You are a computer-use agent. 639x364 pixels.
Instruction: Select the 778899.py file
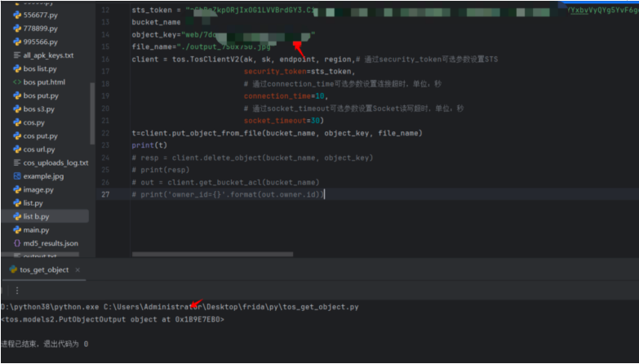click(x=40, y=29)
